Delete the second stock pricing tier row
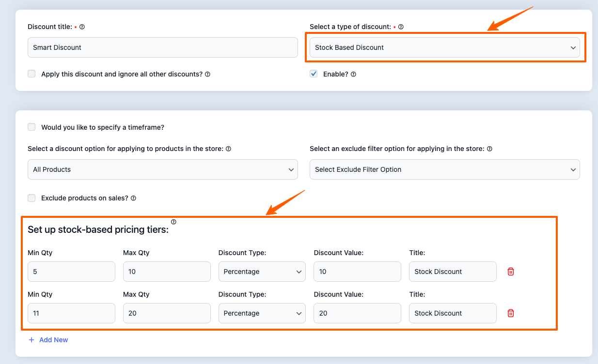Viewport: 598px width, 364px height. (510, 313)
